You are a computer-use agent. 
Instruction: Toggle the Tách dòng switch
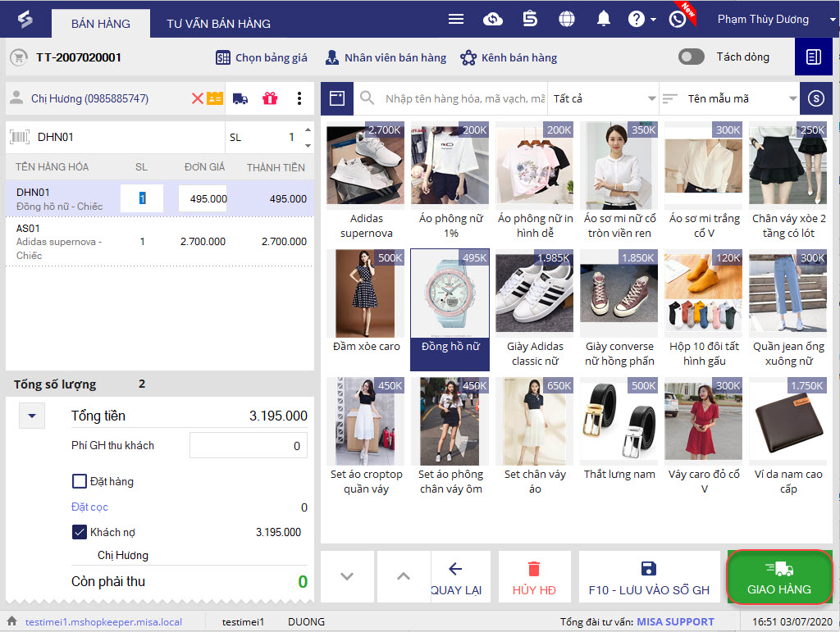click(691, 57)
